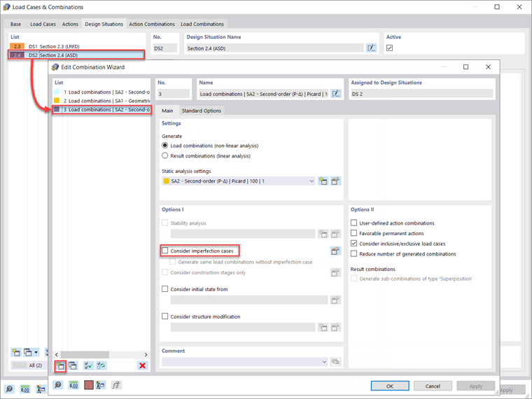Viewport: 532px width, 399px height.
Task: Edit the Design Situation Name with the pencil icon
Action: point(372,48)
